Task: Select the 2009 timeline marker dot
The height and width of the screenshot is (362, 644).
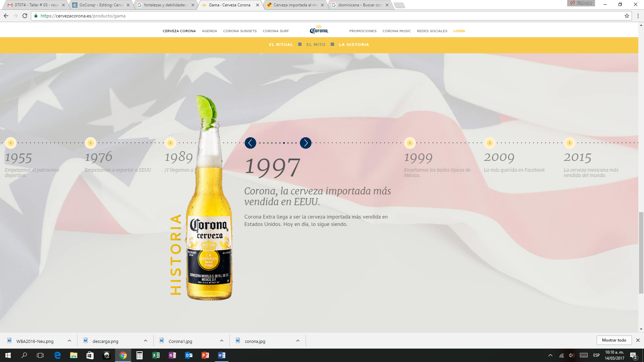Action: point(489,143)
